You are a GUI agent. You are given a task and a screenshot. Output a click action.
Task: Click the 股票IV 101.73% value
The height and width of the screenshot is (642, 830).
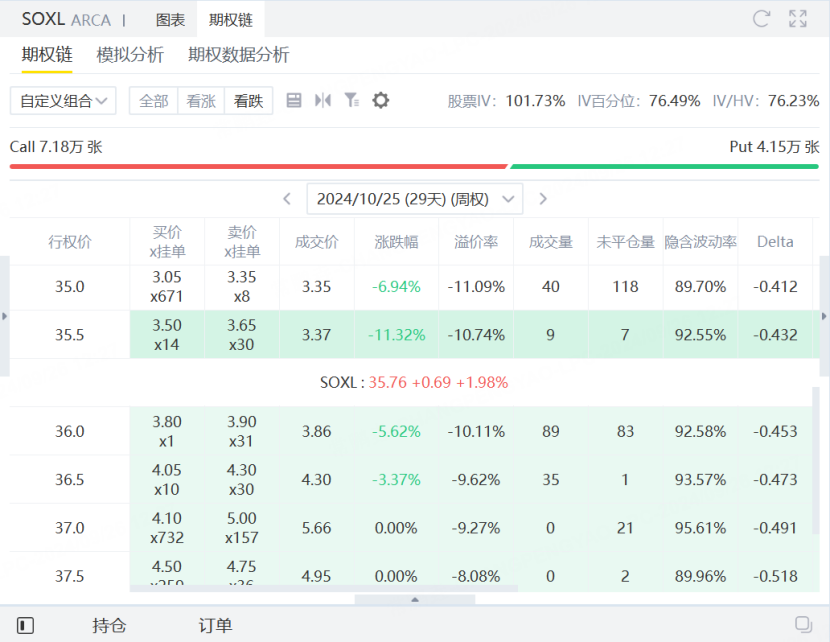[x=535, y=101]
